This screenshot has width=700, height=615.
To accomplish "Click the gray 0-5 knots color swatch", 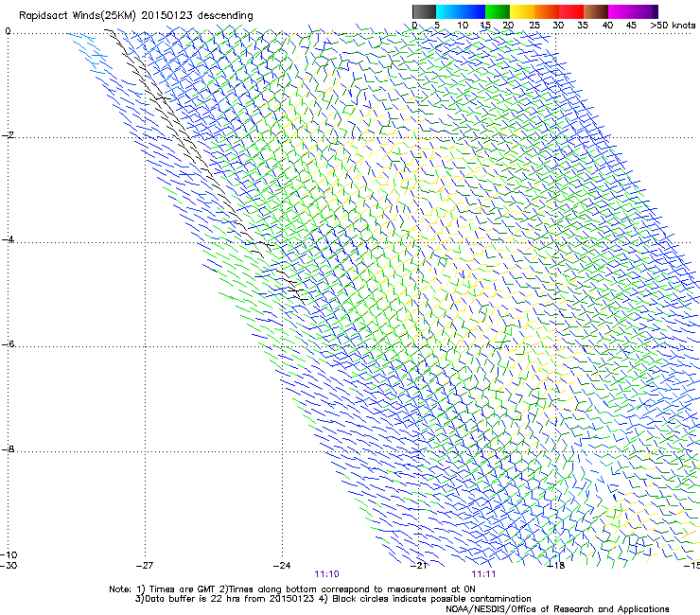I will tap(424, 11).
